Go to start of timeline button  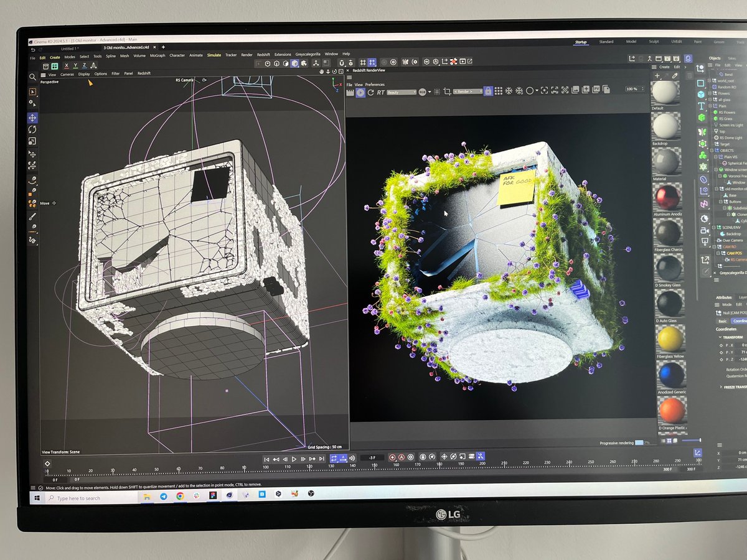pyautogui.click(x=266, y=459)
